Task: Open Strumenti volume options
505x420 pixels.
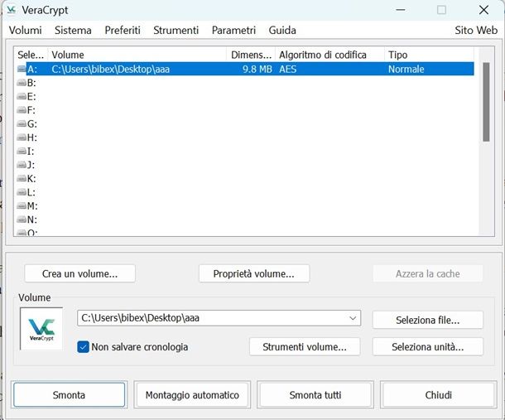Action: [x=305, y=347]
